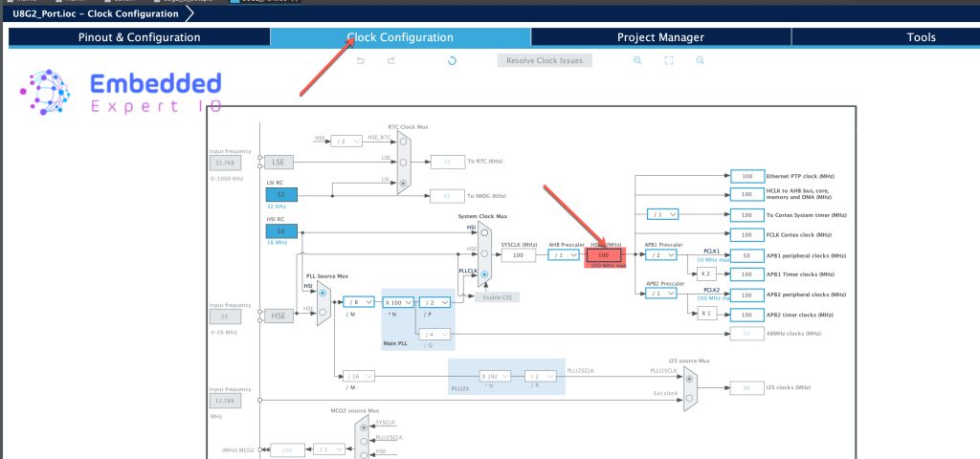Open the PLLI2S /16 M divider dropdown
980x459 pixels.
point(359,376)
